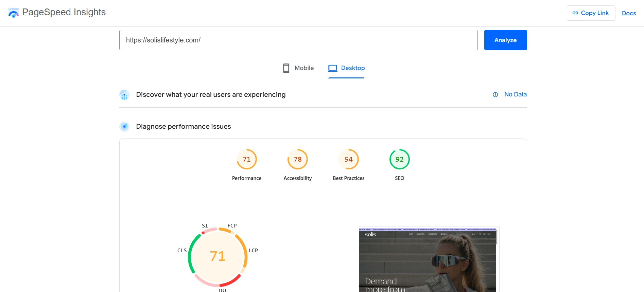Click the Best Practices category label

tap(349, 178)
